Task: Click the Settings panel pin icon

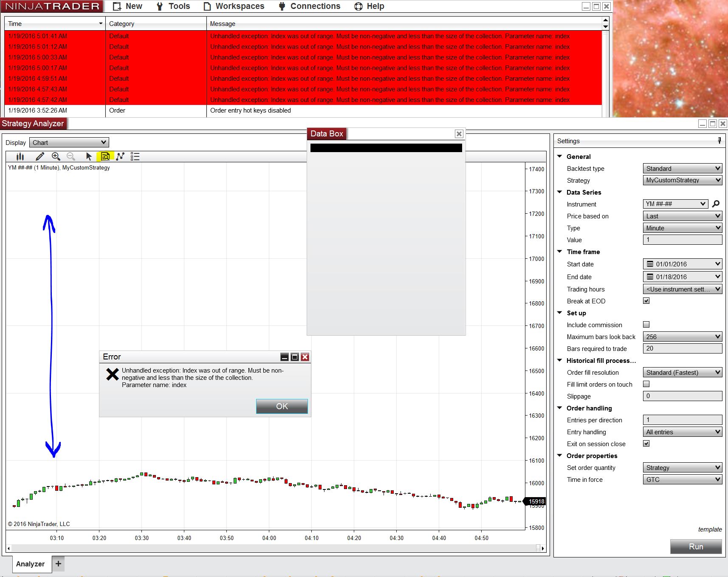Action: point(719,141)
